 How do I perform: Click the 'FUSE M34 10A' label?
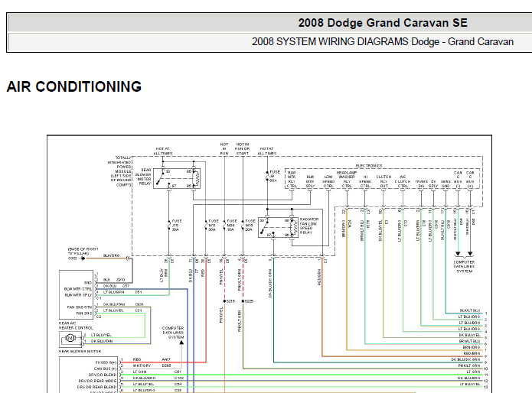(x=231, y=226)
